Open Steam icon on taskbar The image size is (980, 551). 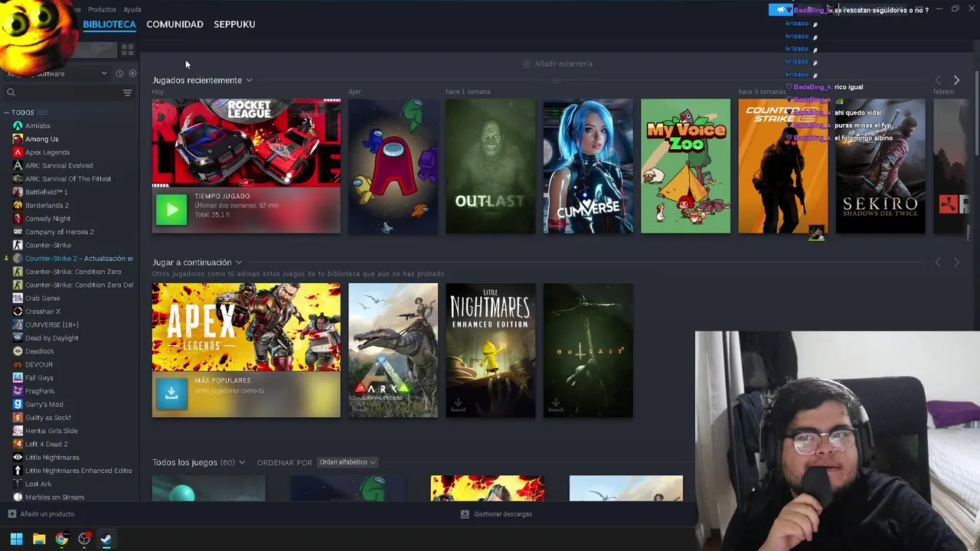click(x=106, y=540)
